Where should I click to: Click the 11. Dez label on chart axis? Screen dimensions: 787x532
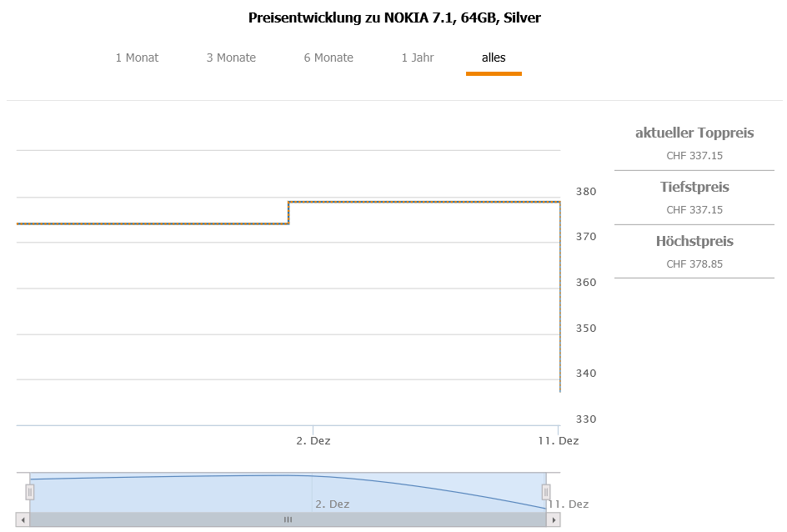[558, 440]
